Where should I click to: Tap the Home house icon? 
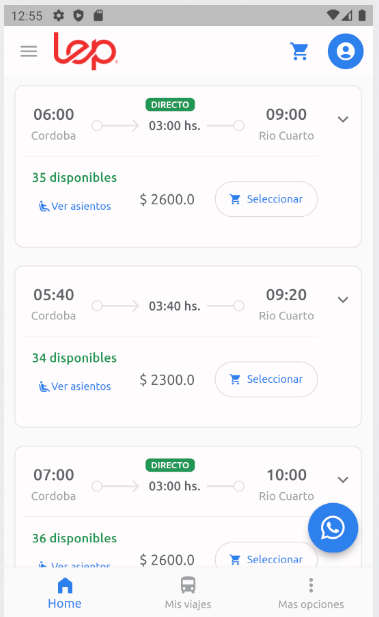65,585
